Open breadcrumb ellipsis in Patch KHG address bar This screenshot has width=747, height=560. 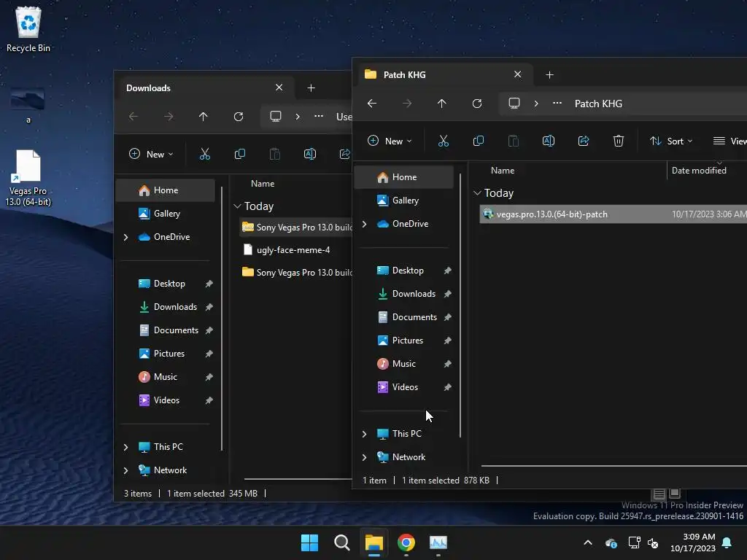point(557,104)
